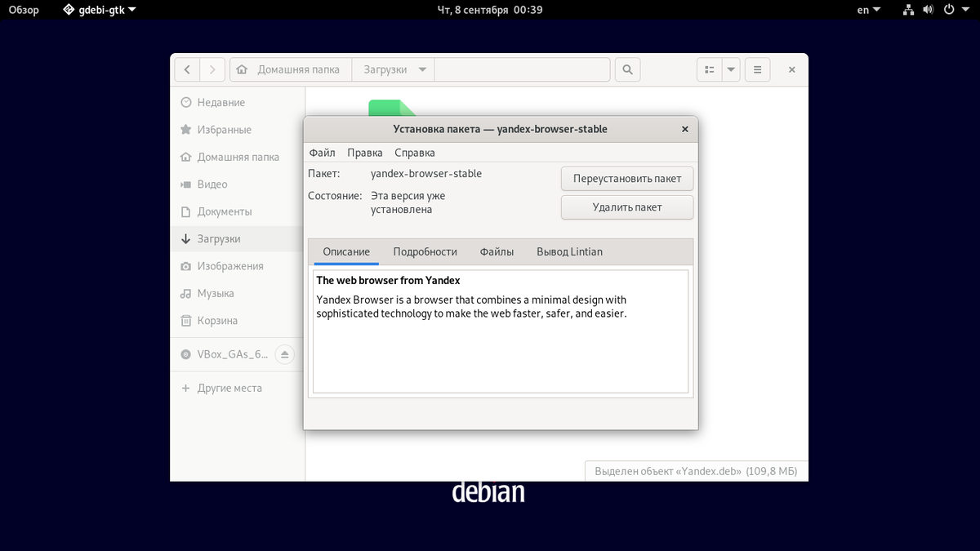Open the Правка menu in package installer
This screenshot has width=980, height=551.
point(365,153)
